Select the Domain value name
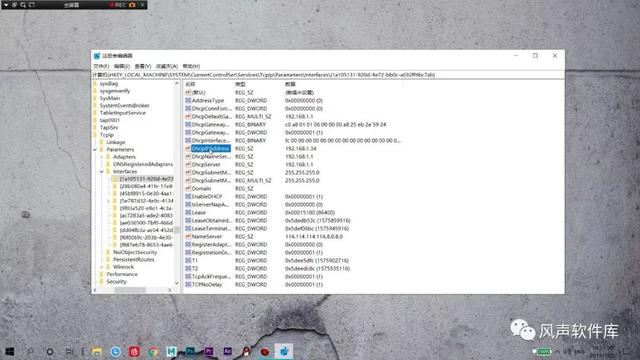This screenshot has width=640, height=360. click(201, 189)
